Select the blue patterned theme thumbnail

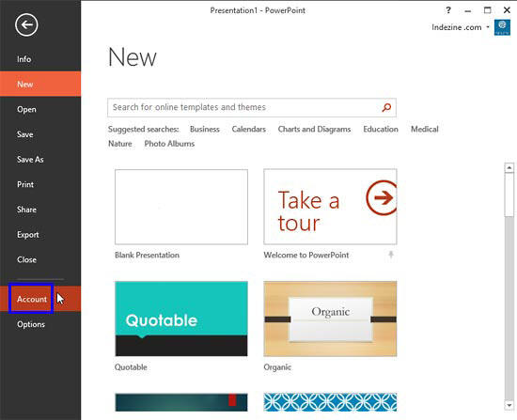(x=330, y=402)
